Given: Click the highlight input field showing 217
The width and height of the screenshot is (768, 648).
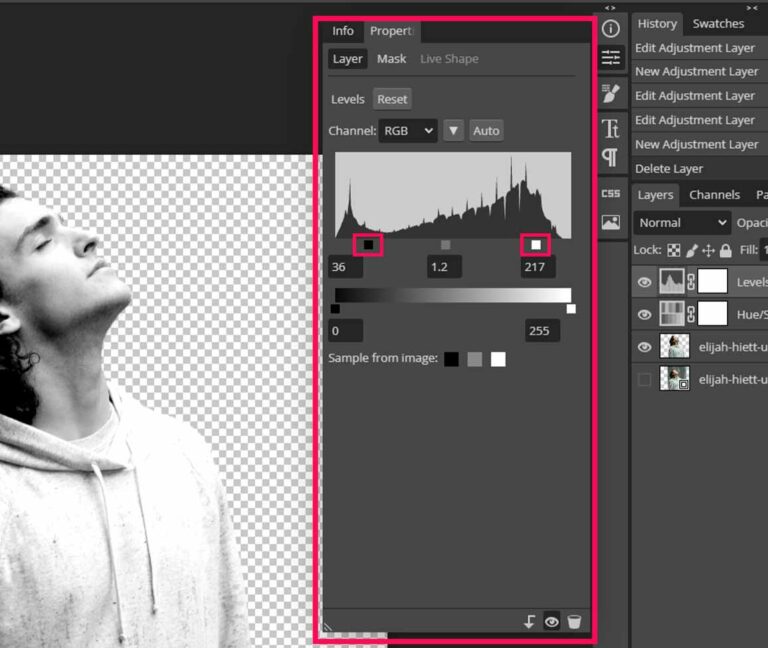Looking at the screenshot, I should coord(538,267).
